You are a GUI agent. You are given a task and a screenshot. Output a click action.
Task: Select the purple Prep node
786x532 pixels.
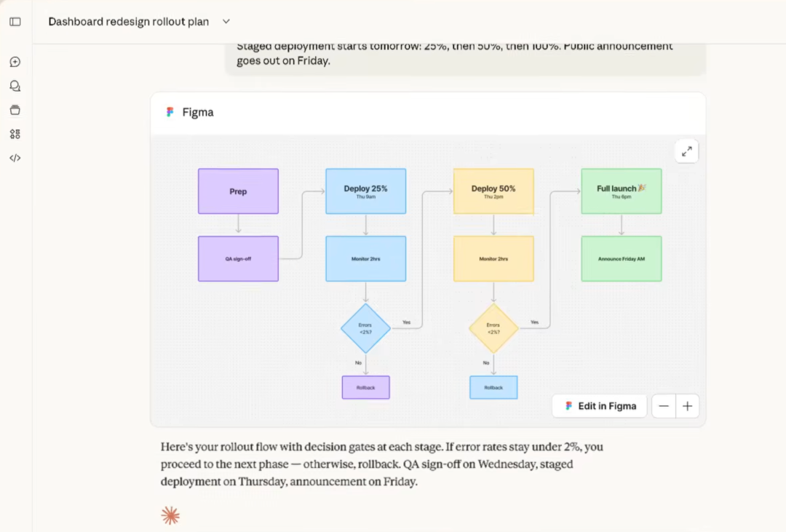tap(238, 191)
